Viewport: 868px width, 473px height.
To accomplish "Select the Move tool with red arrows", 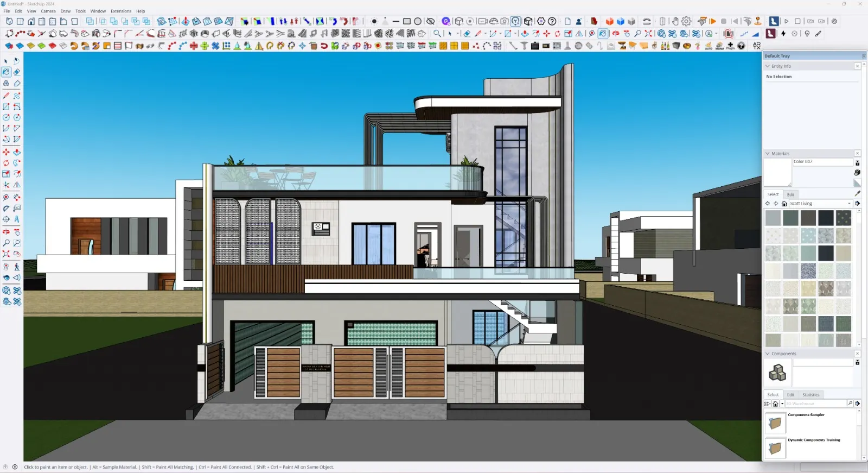I will [x=6, y=153].
